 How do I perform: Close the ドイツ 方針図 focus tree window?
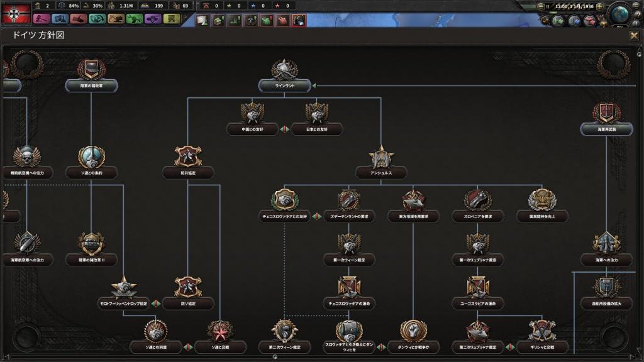tap(634, 36)
